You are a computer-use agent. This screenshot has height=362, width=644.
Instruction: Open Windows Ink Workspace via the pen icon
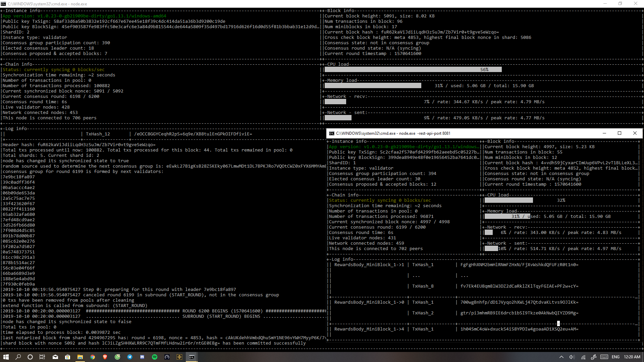594,357
